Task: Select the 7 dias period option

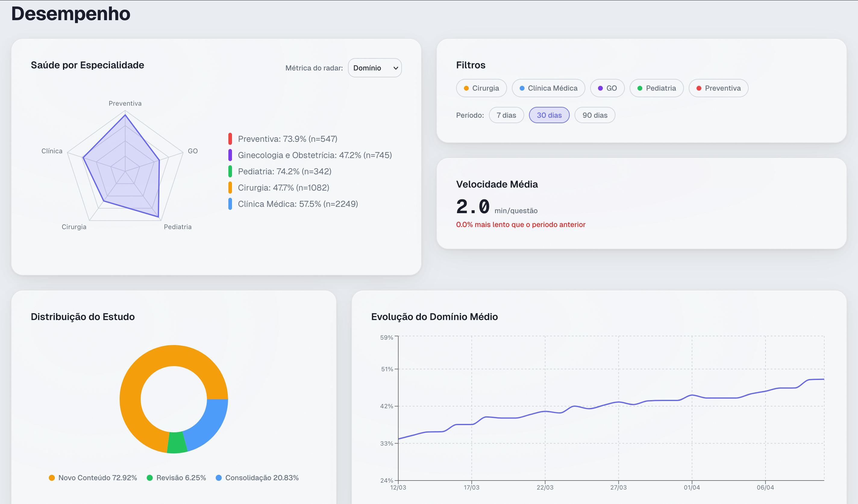Action: coord(506,115)
